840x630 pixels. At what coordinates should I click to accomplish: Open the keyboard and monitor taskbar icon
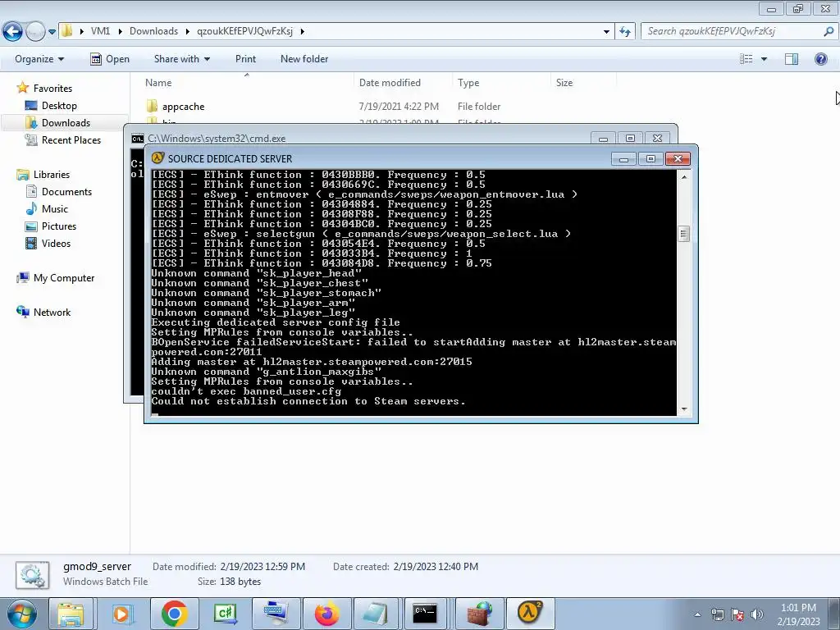(276, 614)
